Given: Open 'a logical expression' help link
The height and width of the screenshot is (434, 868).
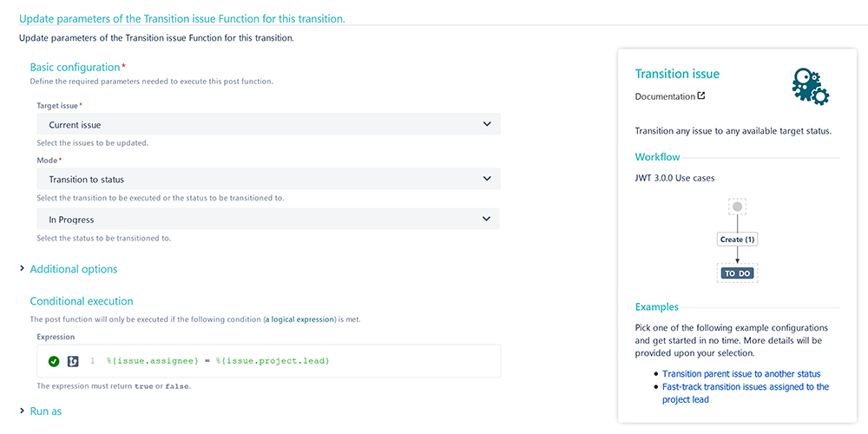Looking at the screenshot, I should (300, 320).
